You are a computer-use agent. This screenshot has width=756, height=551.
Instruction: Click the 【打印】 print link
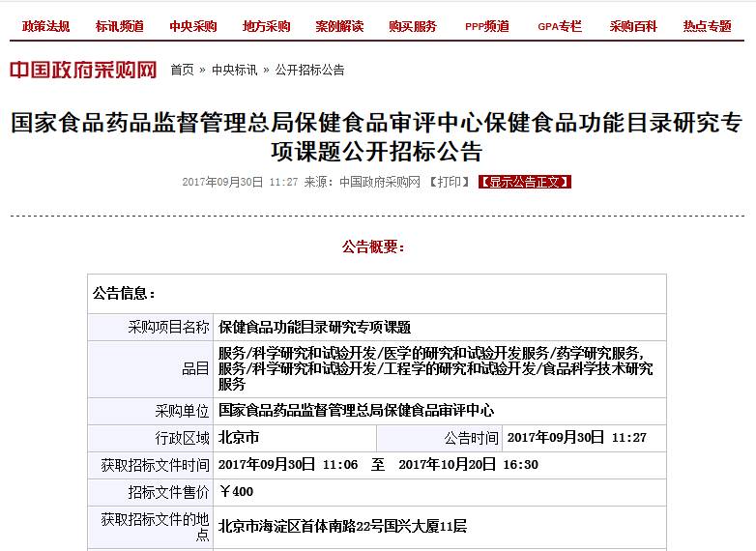[450, 182]
